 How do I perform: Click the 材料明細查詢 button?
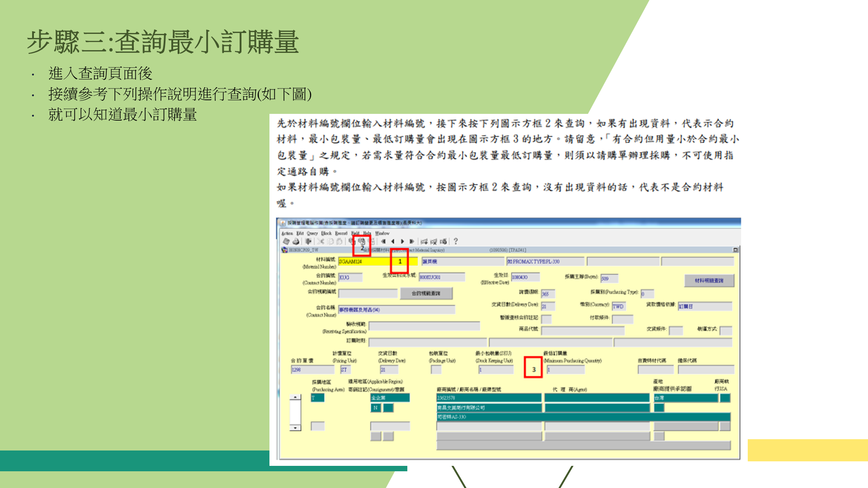709,281
